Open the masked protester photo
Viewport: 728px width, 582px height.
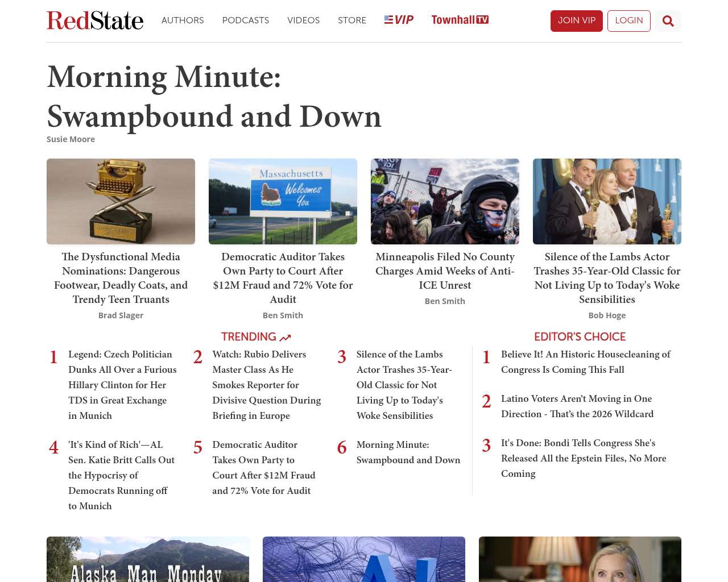(x=445, y=201)
